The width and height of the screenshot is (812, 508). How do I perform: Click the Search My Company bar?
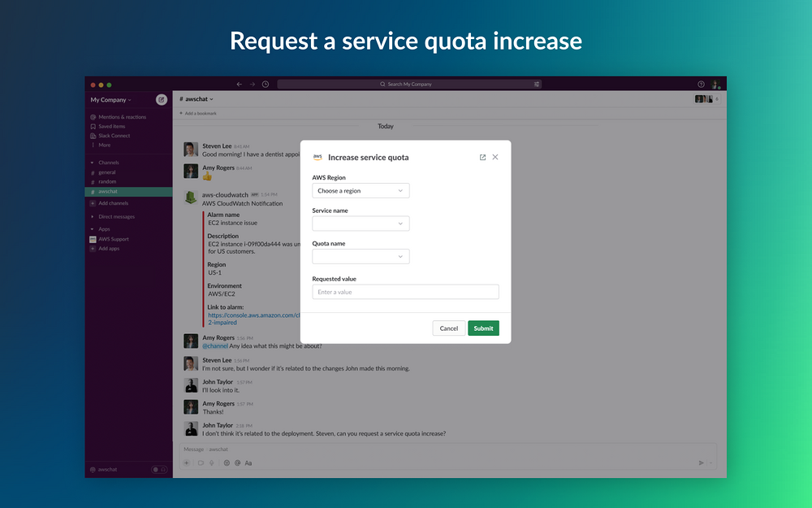409,84
